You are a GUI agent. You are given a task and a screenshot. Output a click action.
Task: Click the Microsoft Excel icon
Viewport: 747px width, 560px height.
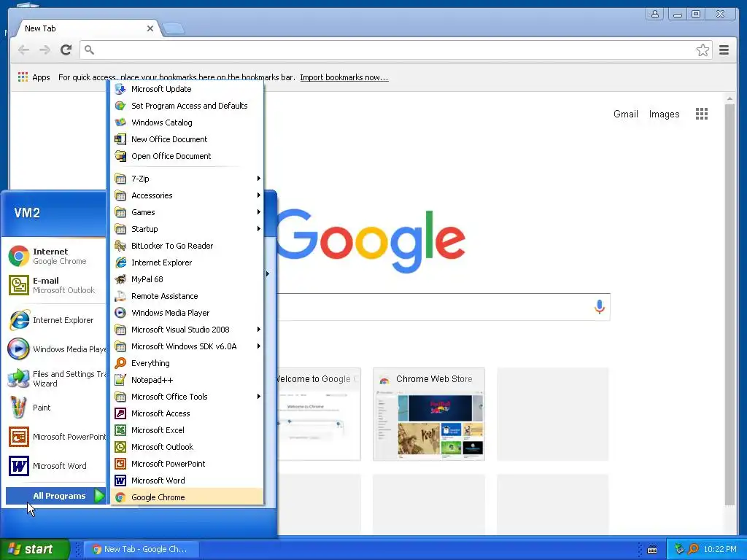click(120, 430)
